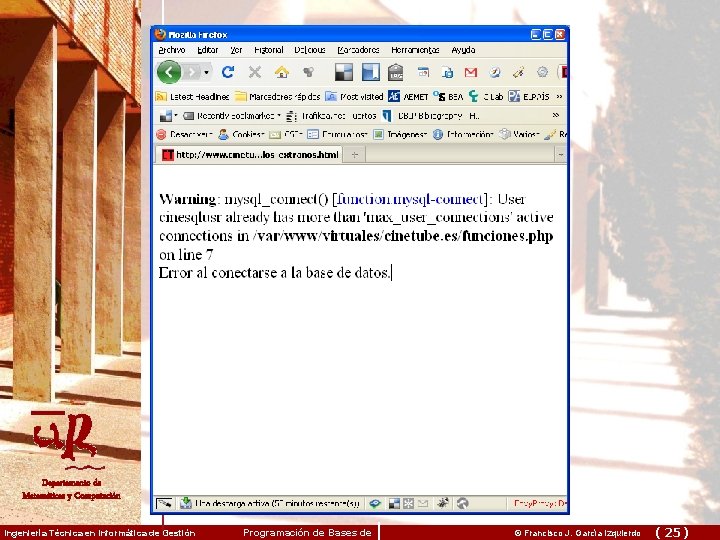
Task: Open downloads from the status bar download icon
Action: click(186, 503)
